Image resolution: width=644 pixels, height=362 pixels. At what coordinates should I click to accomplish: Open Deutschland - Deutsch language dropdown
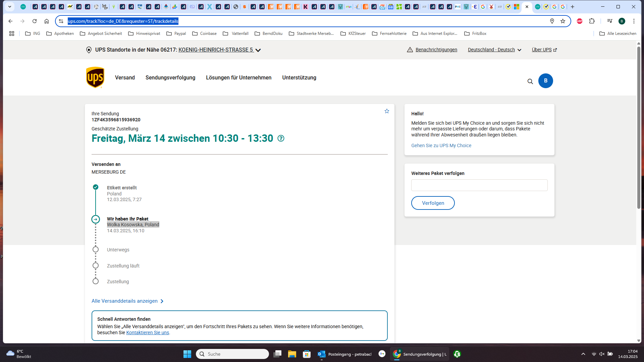(x=495, y=50)
